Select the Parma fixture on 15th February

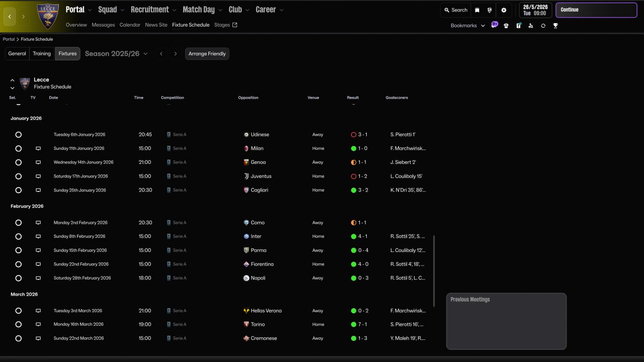click(19, 250)
